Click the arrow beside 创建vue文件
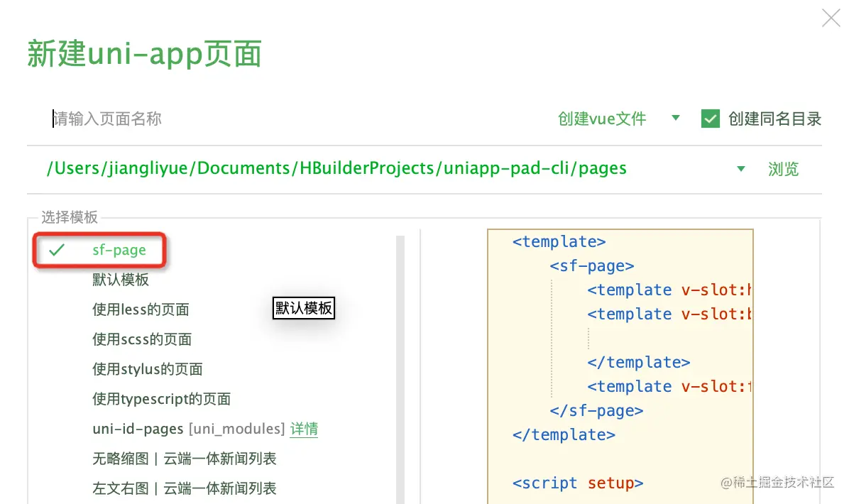Image resolution: width=849 pixels, height=504 pixels. [675, 118]
